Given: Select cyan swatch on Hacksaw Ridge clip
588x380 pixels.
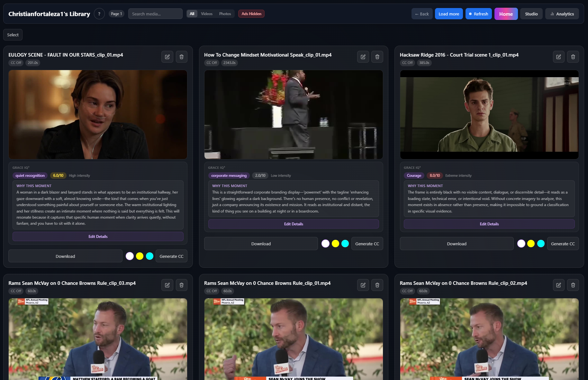Looking at the screenshot, I should point(541,244).
